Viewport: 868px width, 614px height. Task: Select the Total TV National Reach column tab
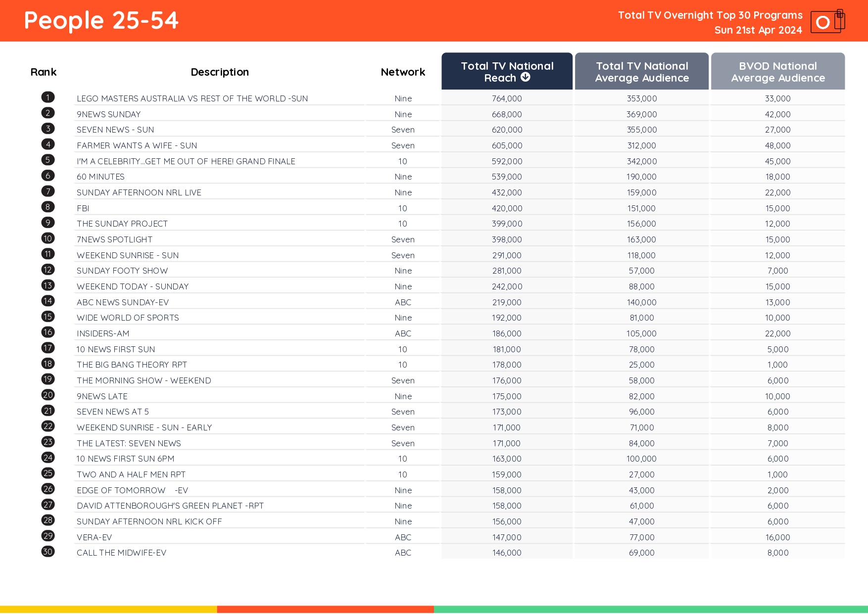[507, 71]
